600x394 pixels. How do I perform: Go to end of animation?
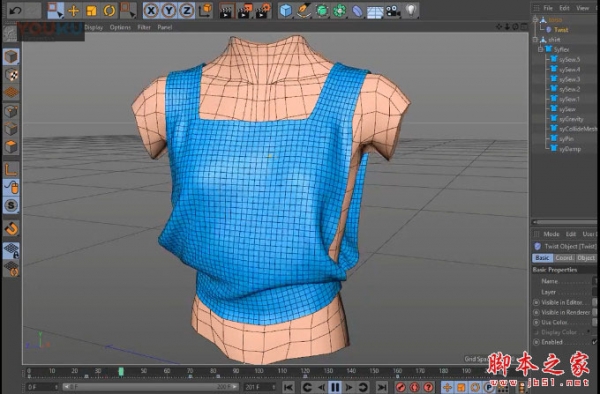tap(382, 387)
